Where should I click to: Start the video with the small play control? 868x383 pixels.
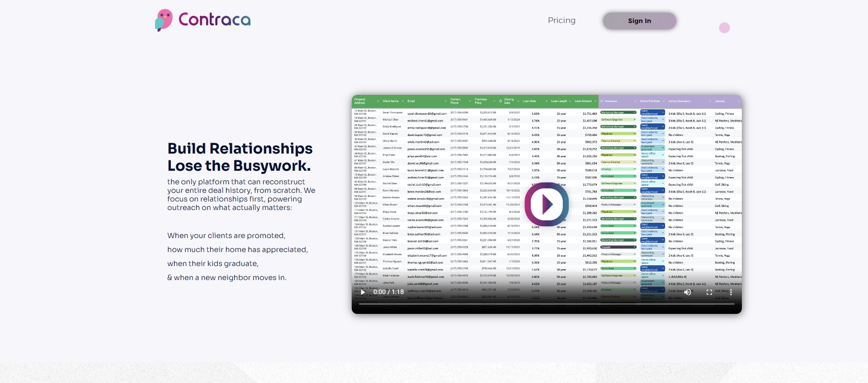(363, 292)
